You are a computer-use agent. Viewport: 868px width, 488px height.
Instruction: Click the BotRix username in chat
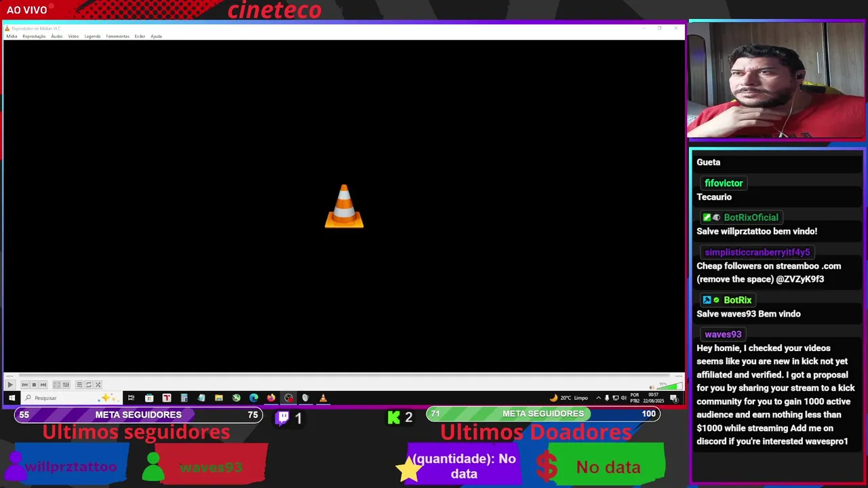(x=737, y=300)
